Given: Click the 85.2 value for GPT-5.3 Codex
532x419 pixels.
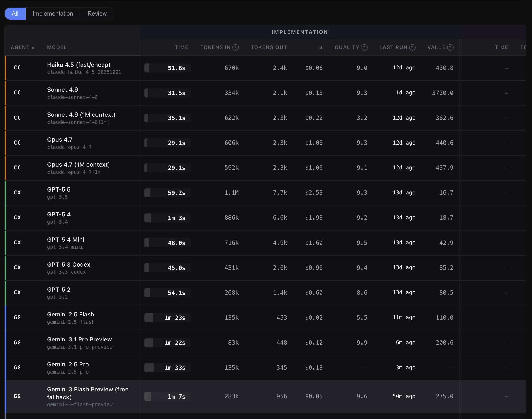Looking at the screenshot, I should [x=446, y=268].
